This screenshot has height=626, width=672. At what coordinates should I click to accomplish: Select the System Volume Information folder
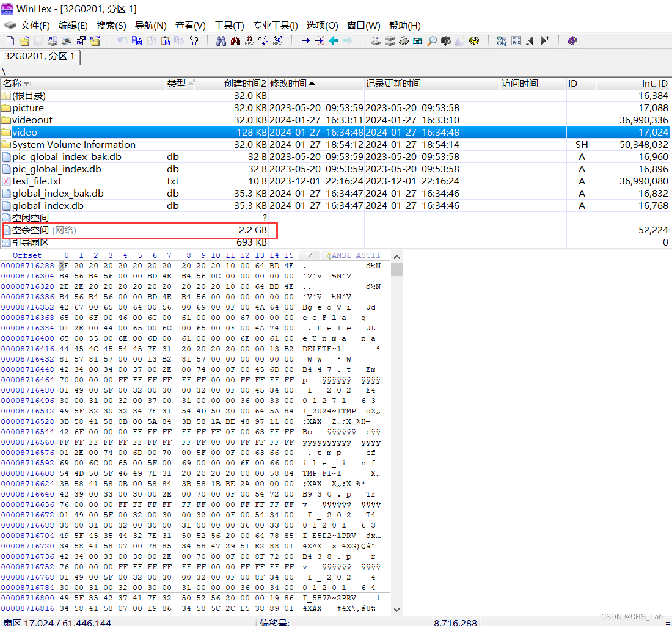pyautogui.click(x=335, y=145)
